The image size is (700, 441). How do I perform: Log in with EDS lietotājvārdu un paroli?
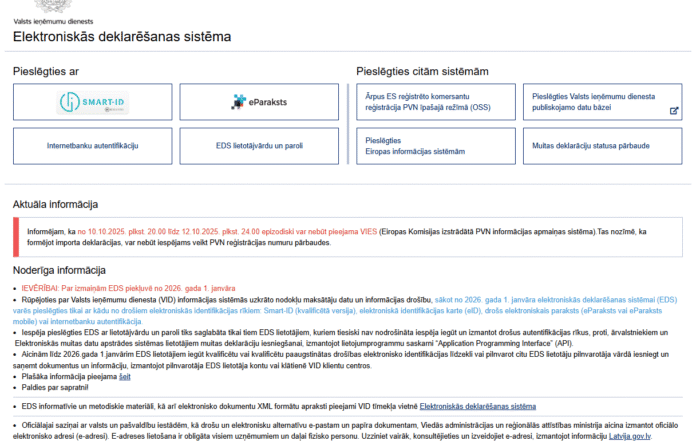pyautogui.click(x=259, y=146)
